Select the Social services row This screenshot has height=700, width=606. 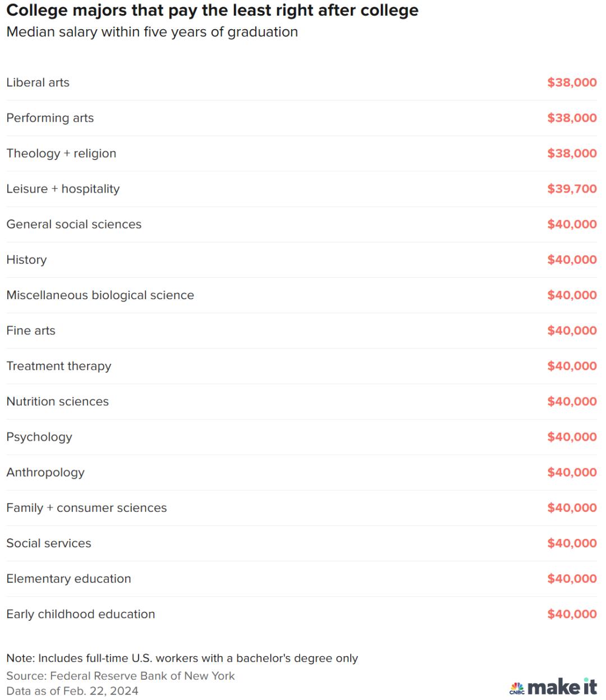[302, 543]
